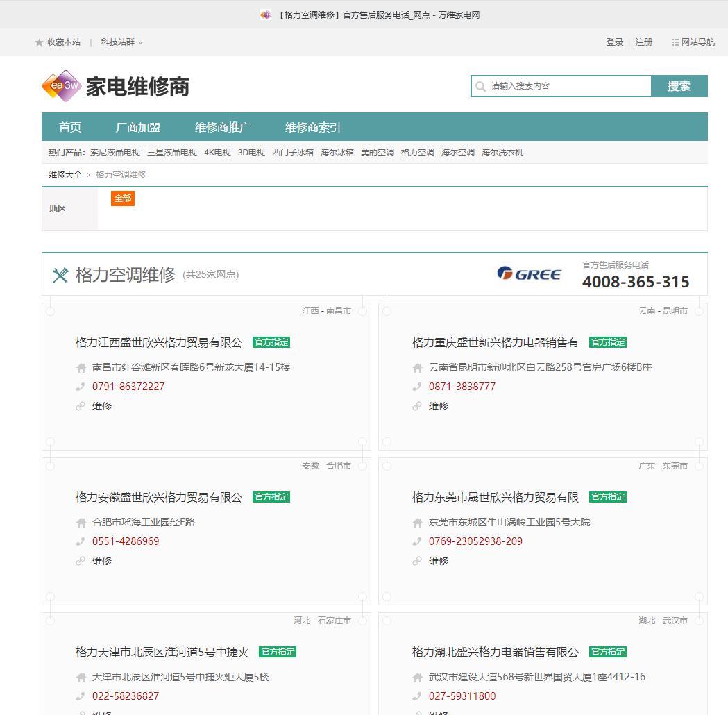
Task: Click phone icon beside 027-59311800
Action: [417, 696]
